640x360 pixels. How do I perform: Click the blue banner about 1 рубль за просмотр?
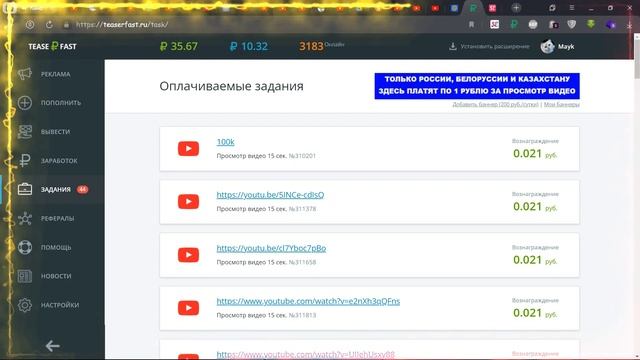[x=477, y=86]
